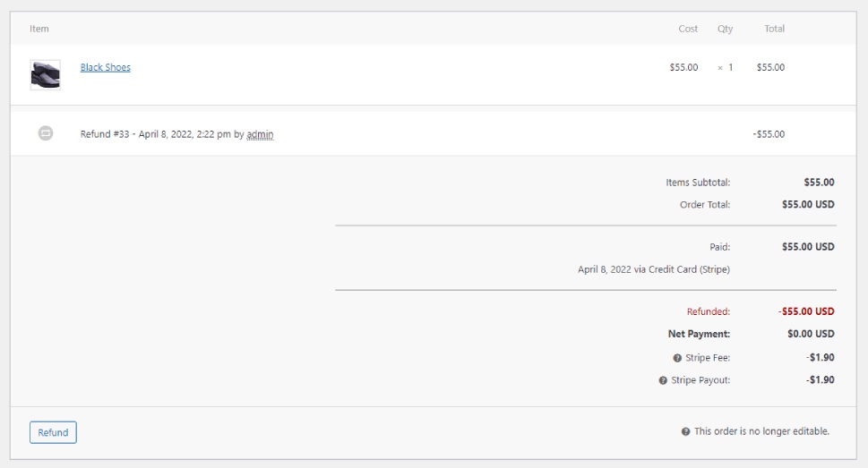Click the red Refunded -$55.00 USD amount
Image resolution: width=868 pixels, height=468 pixels.
click(x=806, y=311)
